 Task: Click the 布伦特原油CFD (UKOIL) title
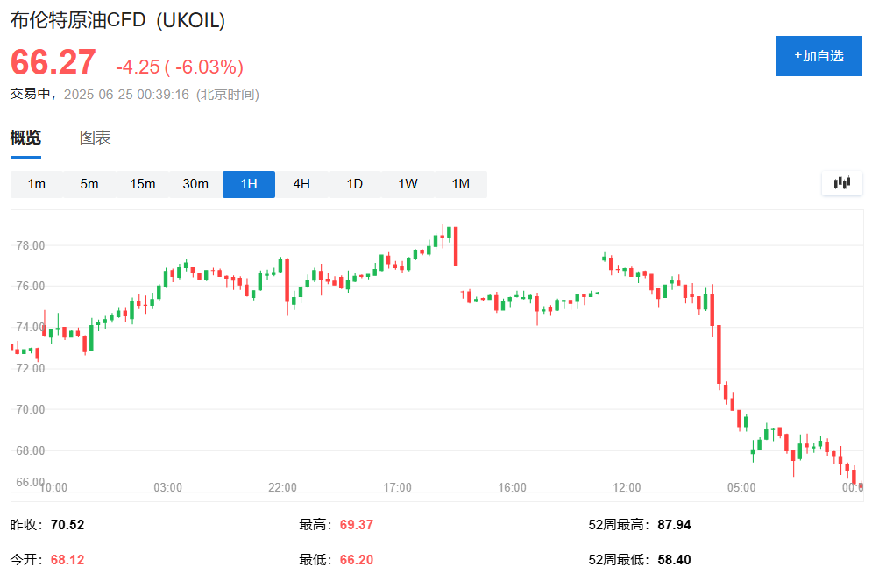click(117, 20)
